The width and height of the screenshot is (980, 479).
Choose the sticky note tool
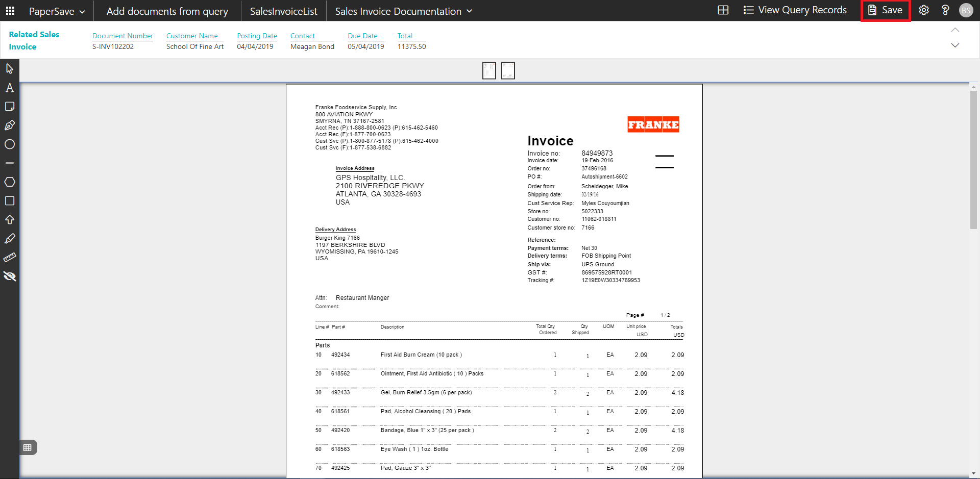pyautogui.click(x=10, y=107)
